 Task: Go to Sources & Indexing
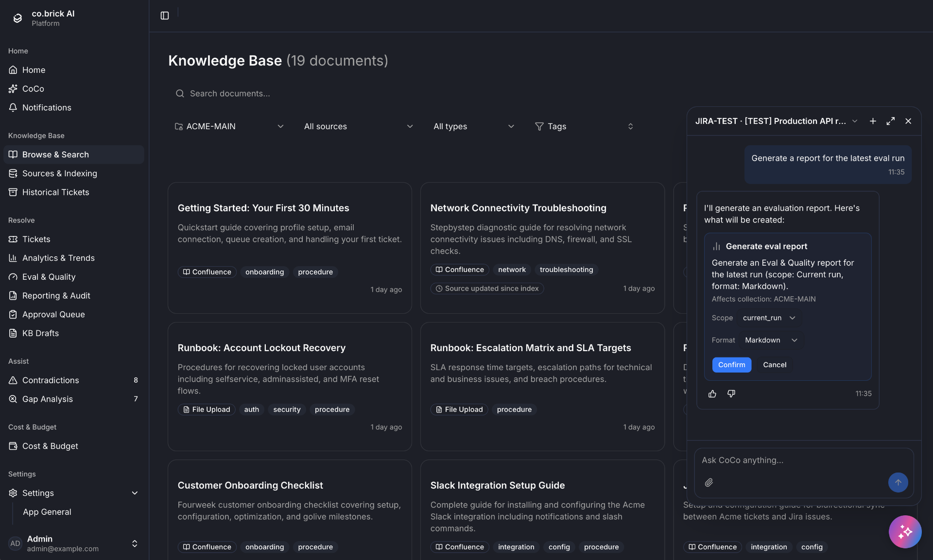coord(73,173)
